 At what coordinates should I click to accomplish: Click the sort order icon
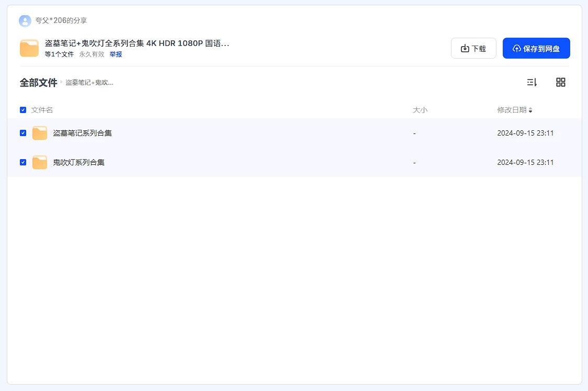532,82
